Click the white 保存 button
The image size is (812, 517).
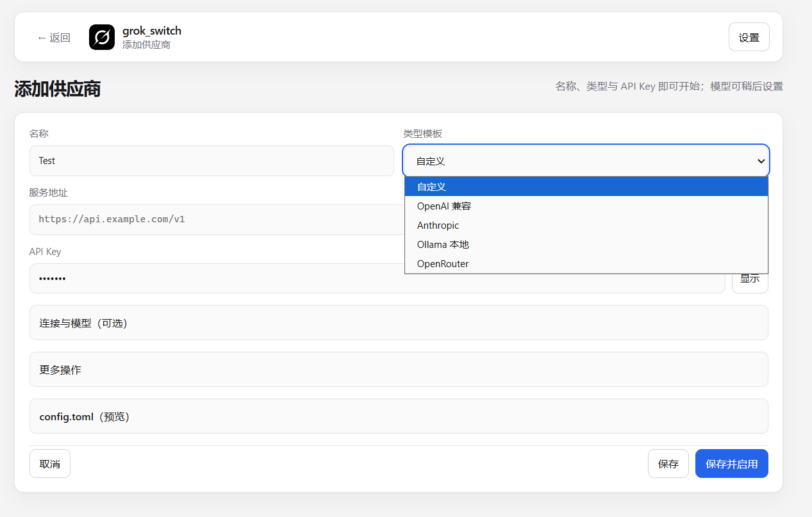[668, 464]
